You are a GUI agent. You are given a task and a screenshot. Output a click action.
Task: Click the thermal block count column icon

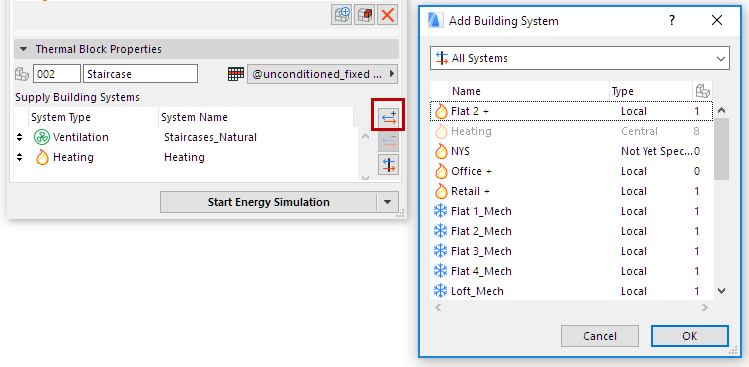pyautogui.click(x=703, y=91)
